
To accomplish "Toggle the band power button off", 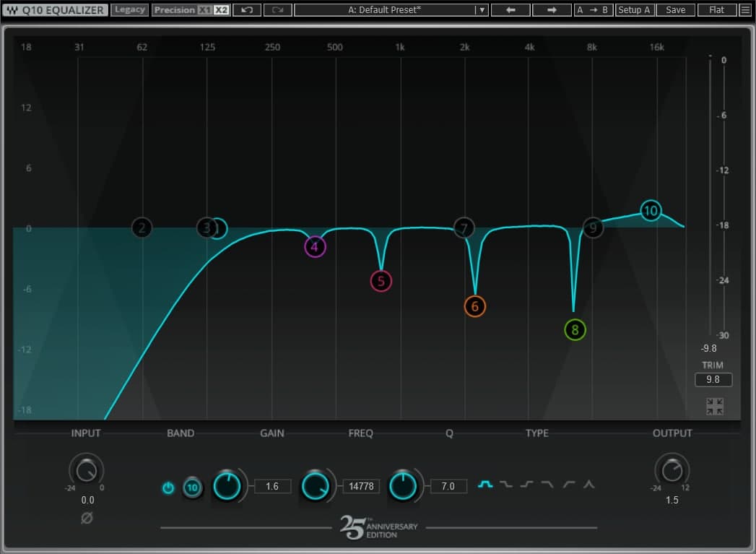I will click(168, 488).
